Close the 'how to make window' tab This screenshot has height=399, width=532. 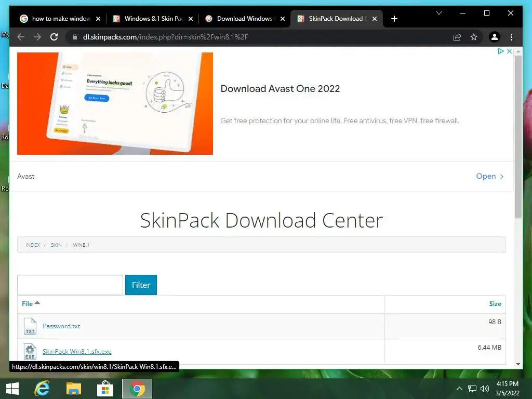pyautogui.click(x=98, y=19)
